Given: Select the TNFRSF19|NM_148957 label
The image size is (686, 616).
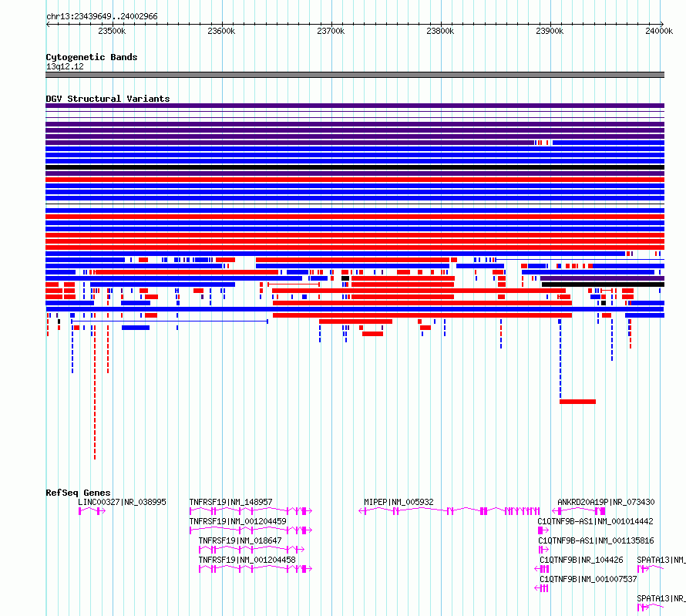Looking at the screenshot, I should (230, 502).
